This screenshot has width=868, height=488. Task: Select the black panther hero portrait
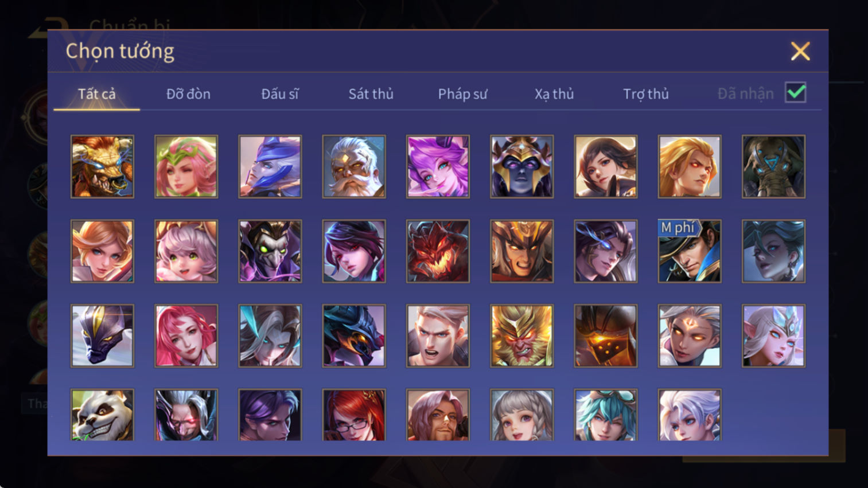click(102, 336)
